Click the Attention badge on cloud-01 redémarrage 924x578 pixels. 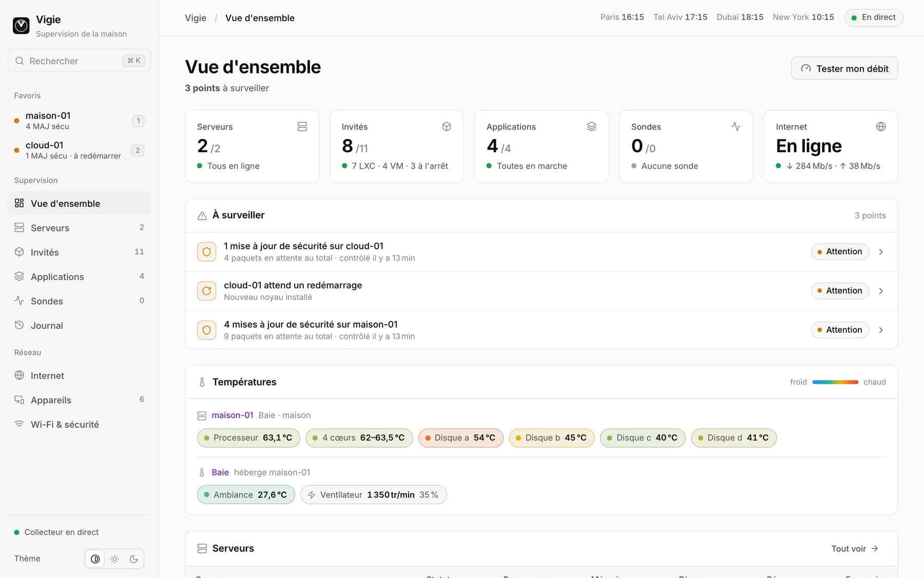[x=840, y=291]
